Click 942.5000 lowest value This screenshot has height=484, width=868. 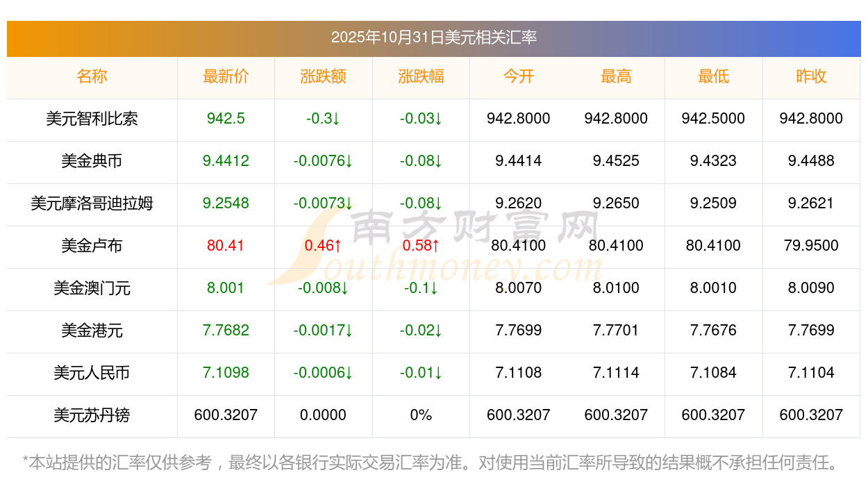pos(713,119)
